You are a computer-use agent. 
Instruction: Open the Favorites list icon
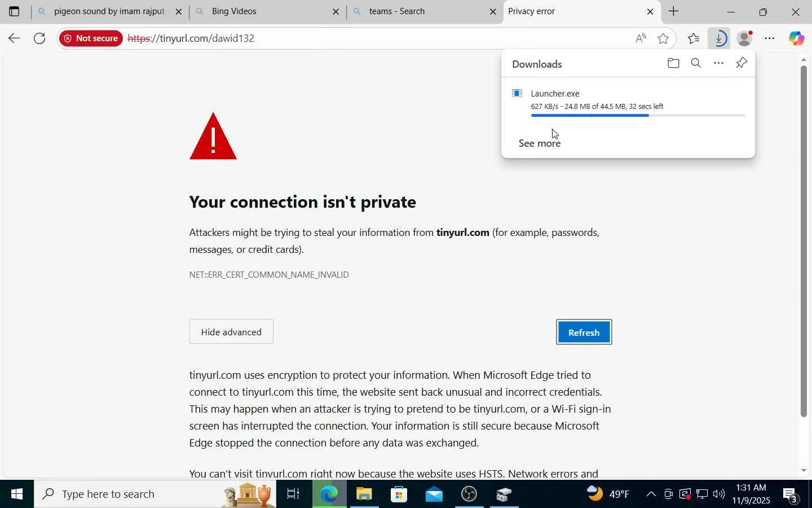(x=694, y=38)
